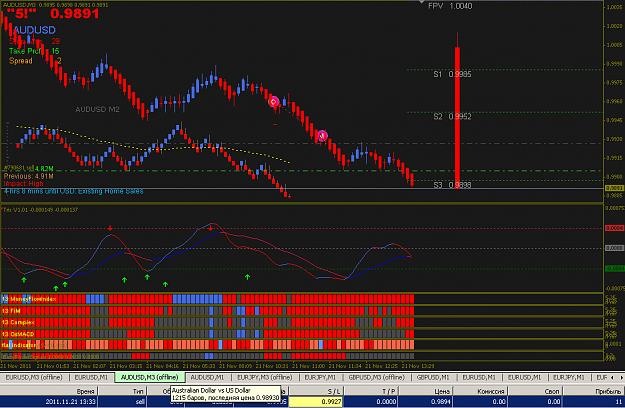Click the chart shift triangle marker at top

pos(422,2)
